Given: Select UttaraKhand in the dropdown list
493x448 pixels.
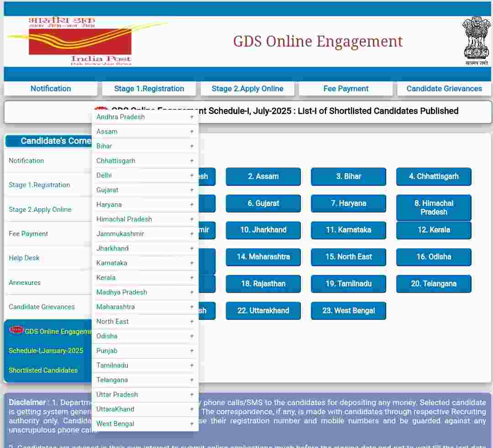Looking at the screenshot, I should pyautogui.click(x=145, y=409).
